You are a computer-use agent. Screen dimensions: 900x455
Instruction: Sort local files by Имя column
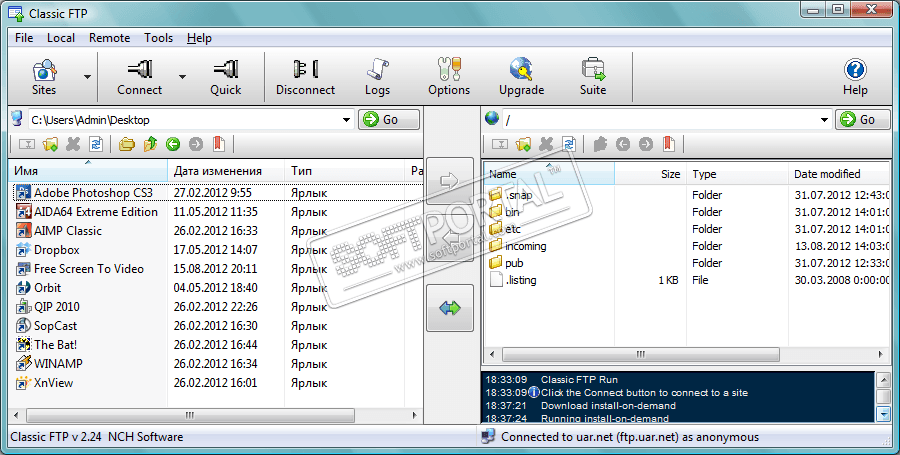point(88,170)
